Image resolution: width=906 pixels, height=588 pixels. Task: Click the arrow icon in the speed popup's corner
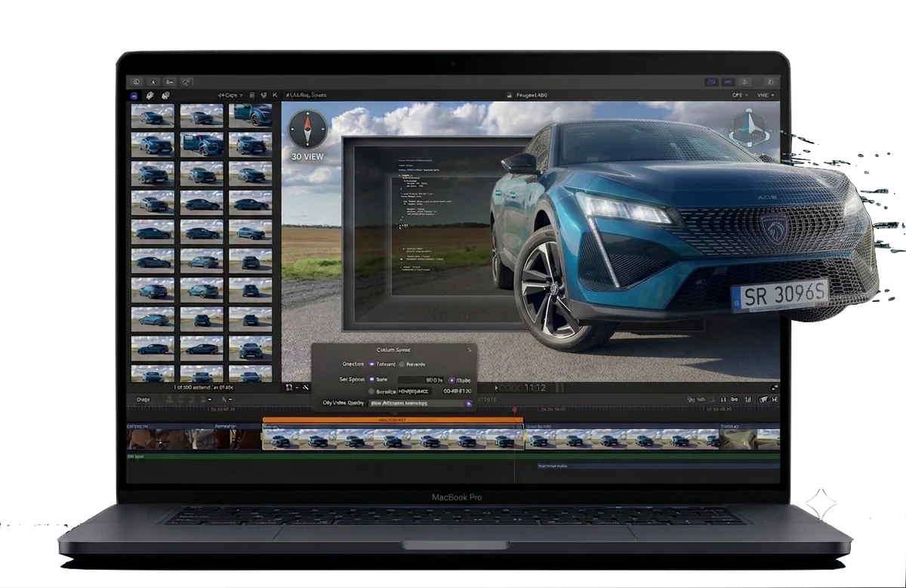point(469,349)
